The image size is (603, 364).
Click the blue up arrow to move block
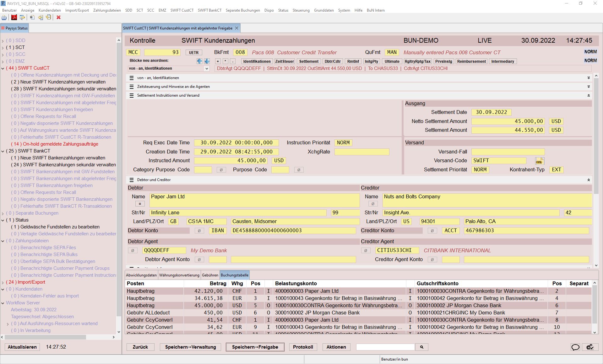pos(199,61)
